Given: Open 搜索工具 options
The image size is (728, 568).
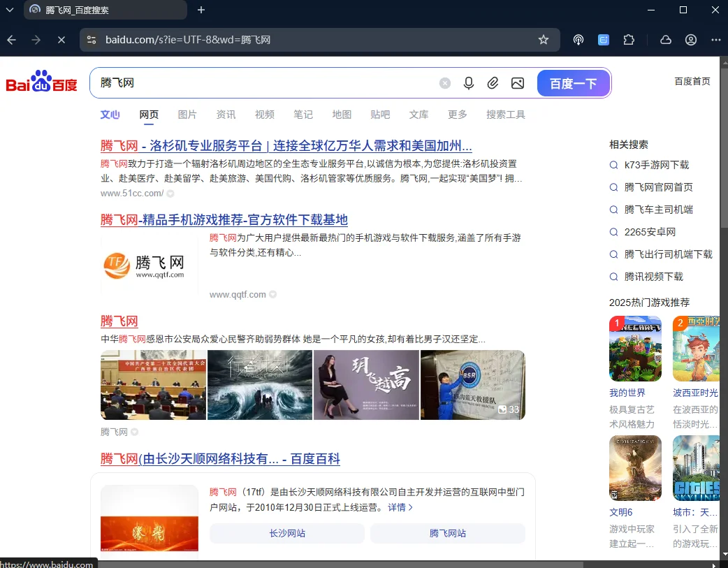Looking at the screenshot, I should (506, 115).
